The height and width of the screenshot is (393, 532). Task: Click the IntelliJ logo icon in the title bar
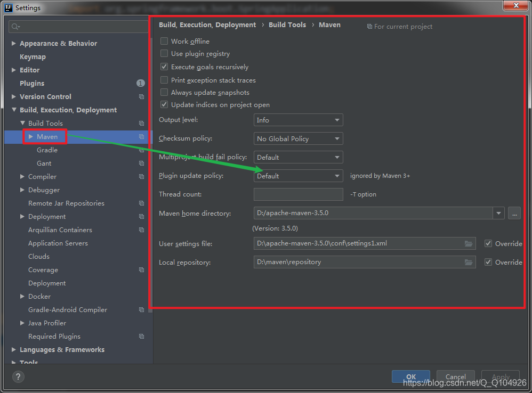(9, 7)
